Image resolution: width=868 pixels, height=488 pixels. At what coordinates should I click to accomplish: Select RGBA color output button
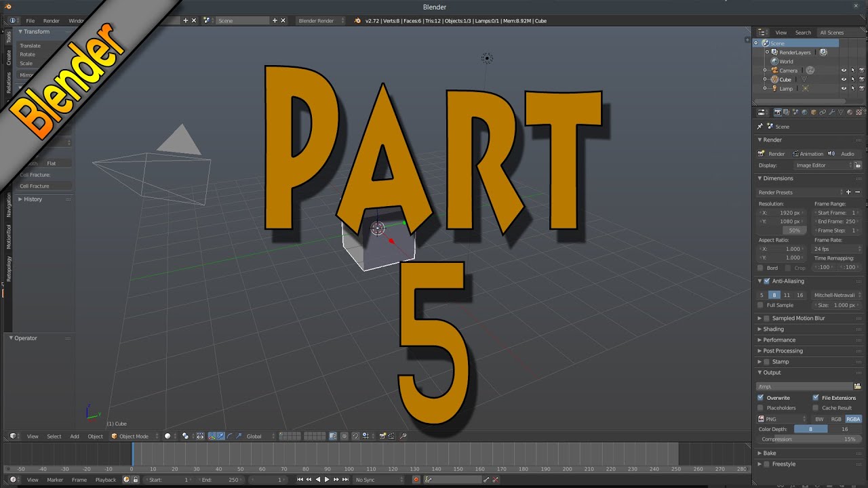coord(853,419)
